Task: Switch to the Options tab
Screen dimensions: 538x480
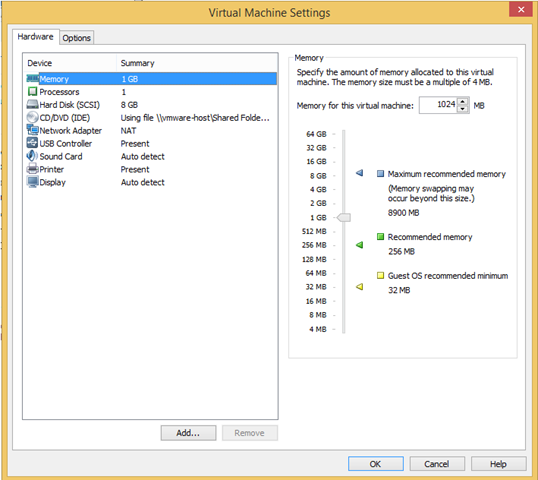Action: coord(77,38)
